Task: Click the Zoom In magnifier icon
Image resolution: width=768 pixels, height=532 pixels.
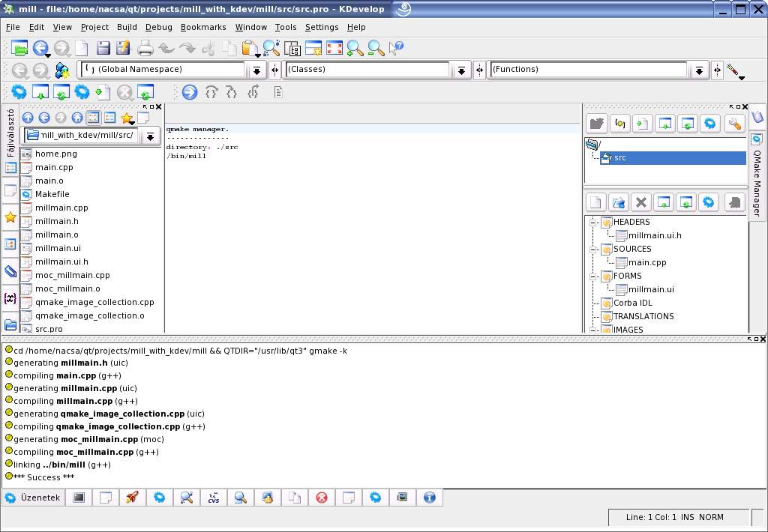Action: (355, 48)
